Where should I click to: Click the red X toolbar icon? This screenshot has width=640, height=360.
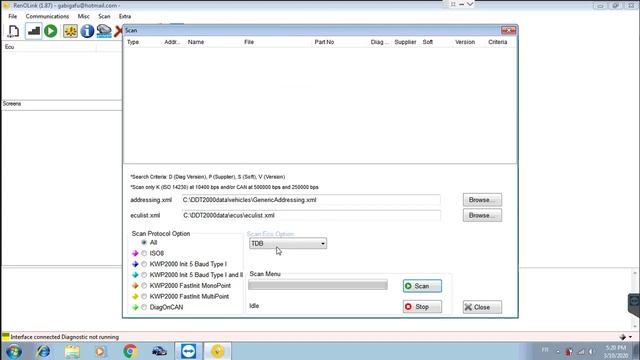pos(118,31)
